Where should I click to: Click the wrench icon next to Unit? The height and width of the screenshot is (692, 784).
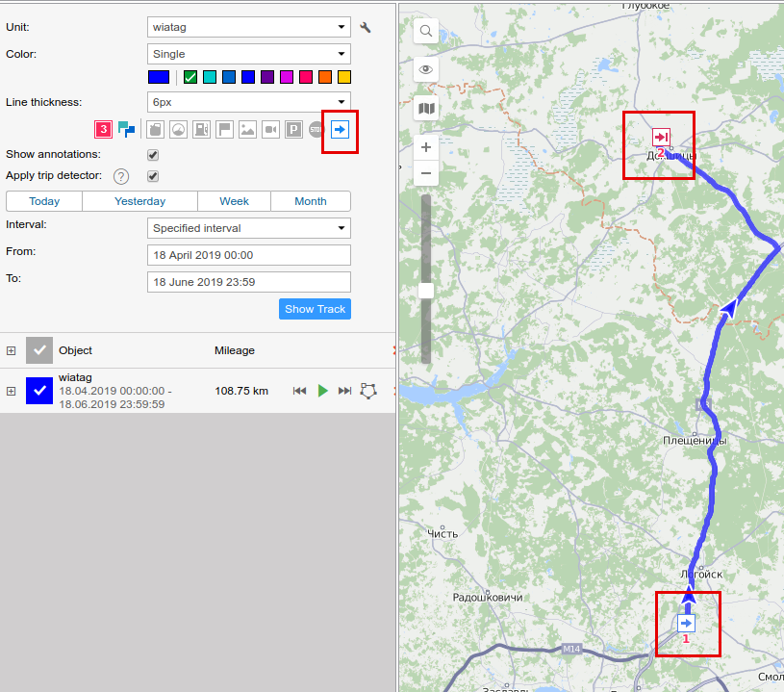click(366, 28)
